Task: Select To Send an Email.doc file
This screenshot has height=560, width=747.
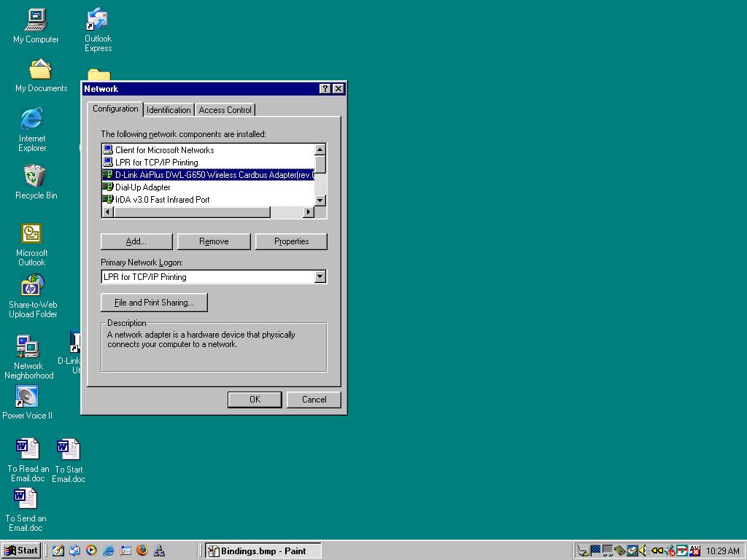Action: point(26,510)
